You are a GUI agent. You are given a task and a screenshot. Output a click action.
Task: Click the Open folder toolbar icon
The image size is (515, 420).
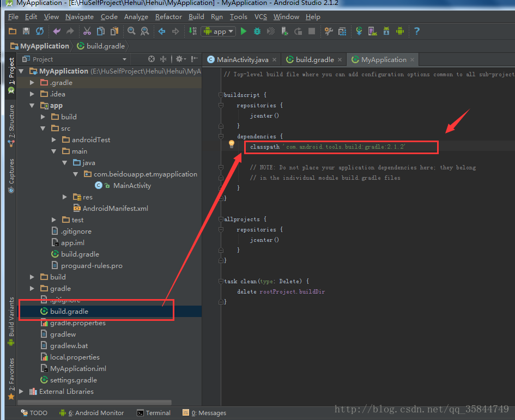click(x=13, y=31)
